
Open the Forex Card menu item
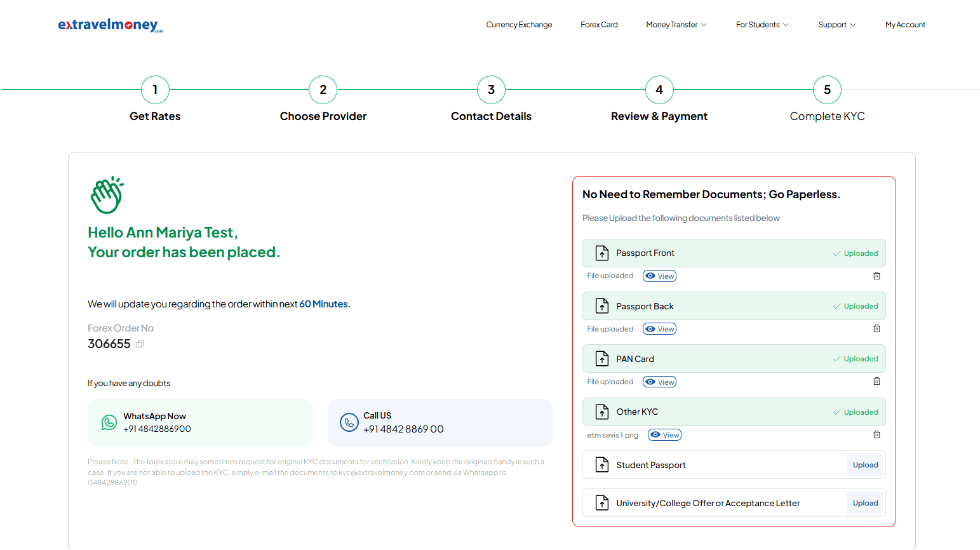coord(599,25)
